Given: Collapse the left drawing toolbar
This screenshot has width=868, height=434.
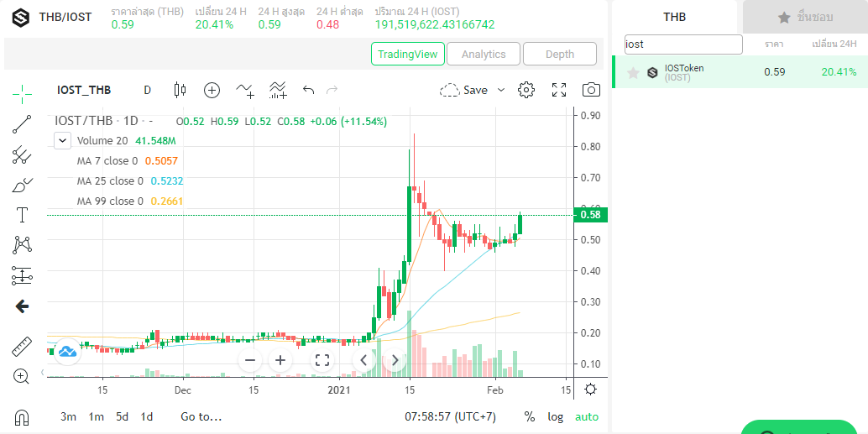Looking at the screenshot, I should tap(43, 372).
